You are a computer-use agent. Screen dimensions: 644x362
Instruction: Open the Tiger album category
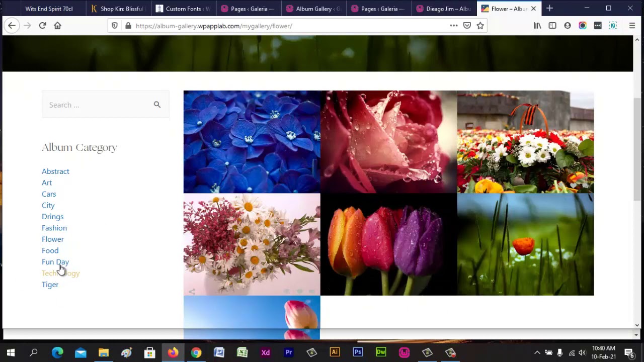(50, 285)
